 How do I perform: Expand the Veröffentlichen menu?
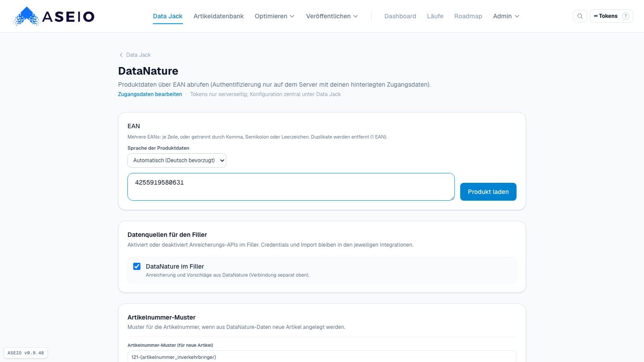[332, 16]
